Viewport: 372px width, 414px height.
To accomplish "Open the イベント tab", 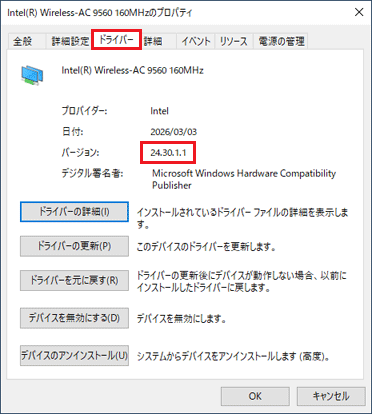I will coord(196,41).
